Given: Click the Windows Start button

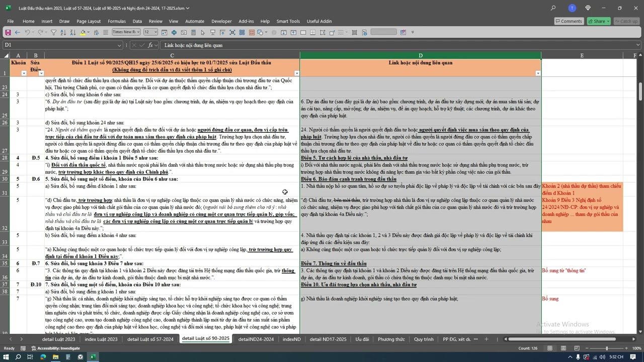Looking at the screenshot, I should 6,357.
